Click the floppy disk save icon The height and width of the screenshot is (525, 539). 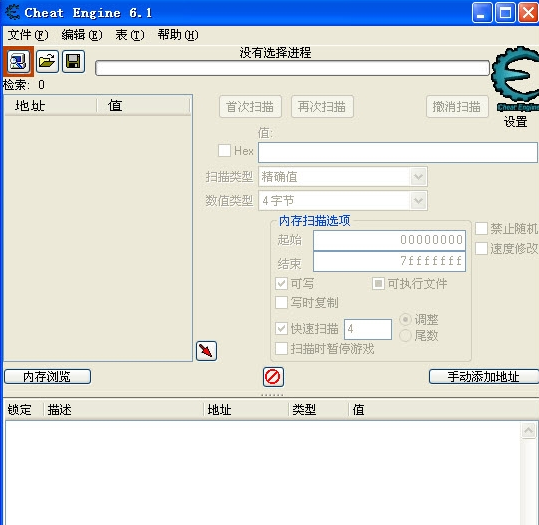pos(73,62)
